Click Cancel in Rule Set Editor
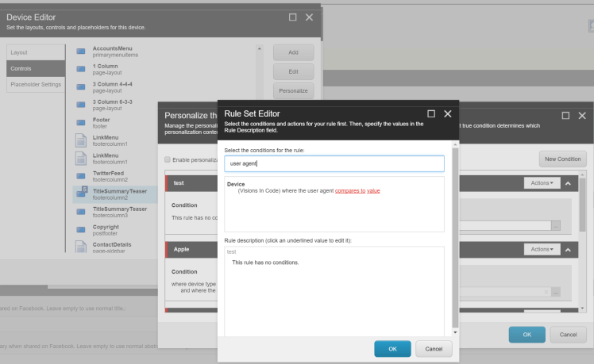 tap(434, 349)
